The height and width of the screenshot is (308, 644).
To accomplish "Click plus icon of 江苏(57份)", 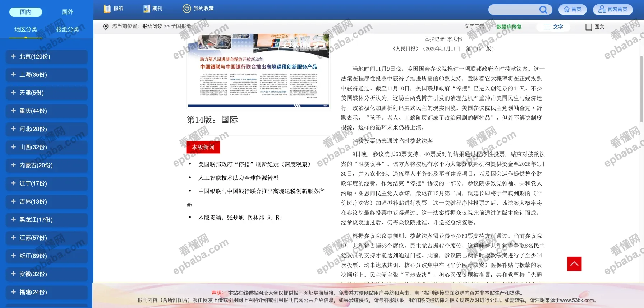I will pos(13,237).
